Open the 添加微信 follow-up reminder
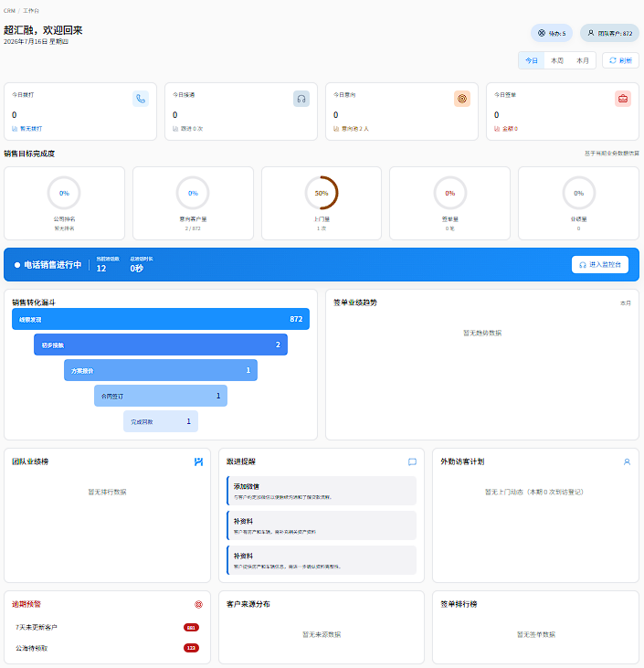This screenshot has height=668, width=644. (322, 491)
